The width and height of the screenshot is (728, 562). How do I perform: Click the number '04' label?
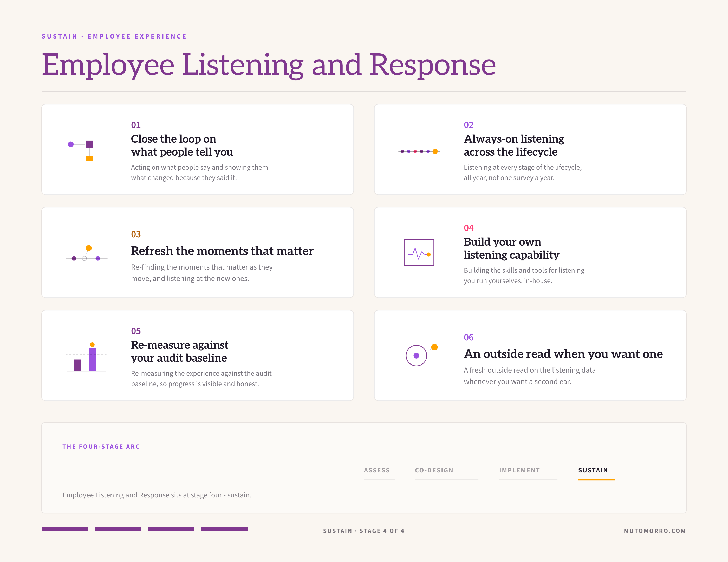[468, 228]
